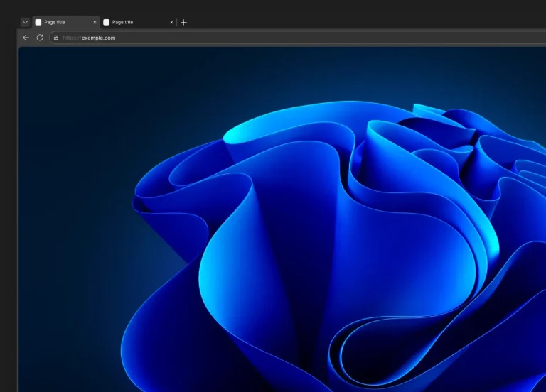This screenshot has width=546, height=392.
Task: Go back using the back arrow
Action: (x=26, y=38)
